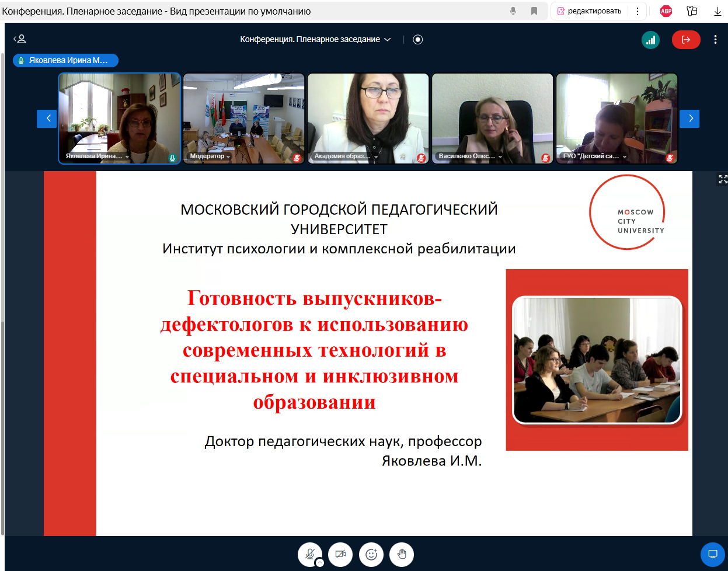Click the редактировать button
The width and height of the screenshot is (728, 571).
pyautogui.click(x=590, y=11)
